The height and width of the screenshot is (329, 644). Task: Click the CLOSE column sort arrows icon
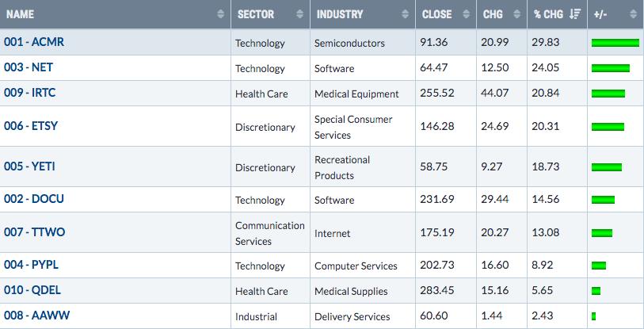tap(465, 14)
